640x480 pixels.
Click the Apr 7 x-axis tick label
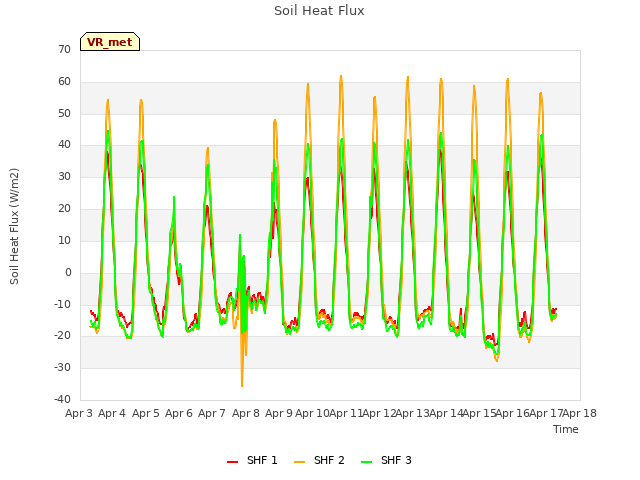click(x=212, y=413)
